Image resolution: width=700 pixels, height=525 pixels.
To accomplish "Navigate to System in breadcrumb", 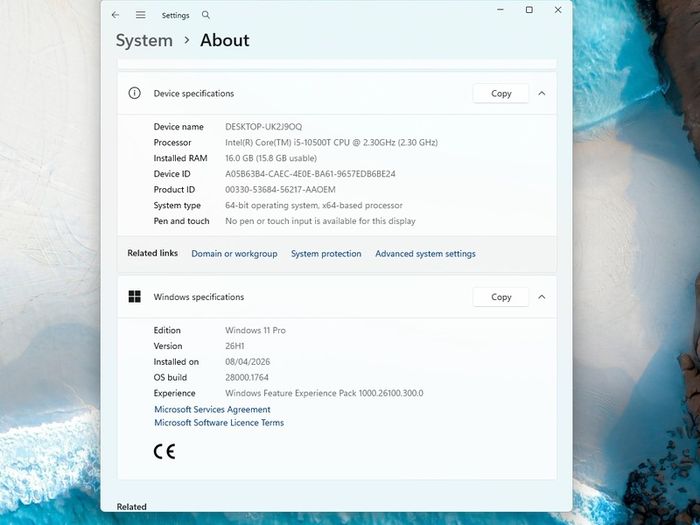I will [x=144, y=41].
